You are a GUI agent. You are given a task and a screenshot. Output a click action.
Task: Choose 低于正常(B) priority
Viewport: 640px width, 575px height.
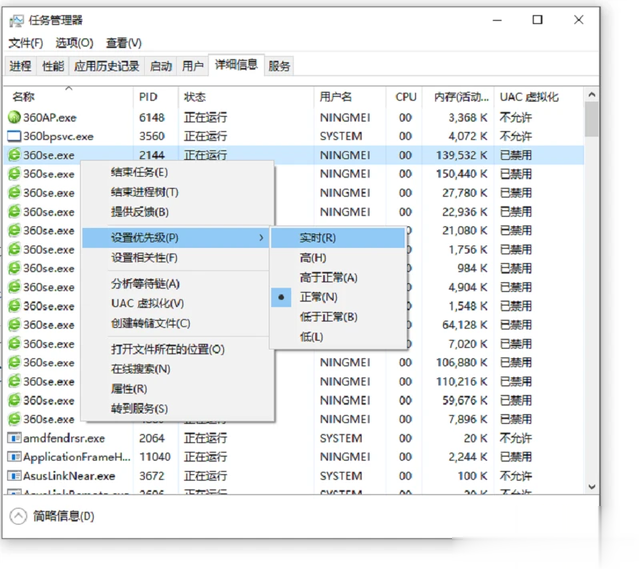[x=338, y=317]
